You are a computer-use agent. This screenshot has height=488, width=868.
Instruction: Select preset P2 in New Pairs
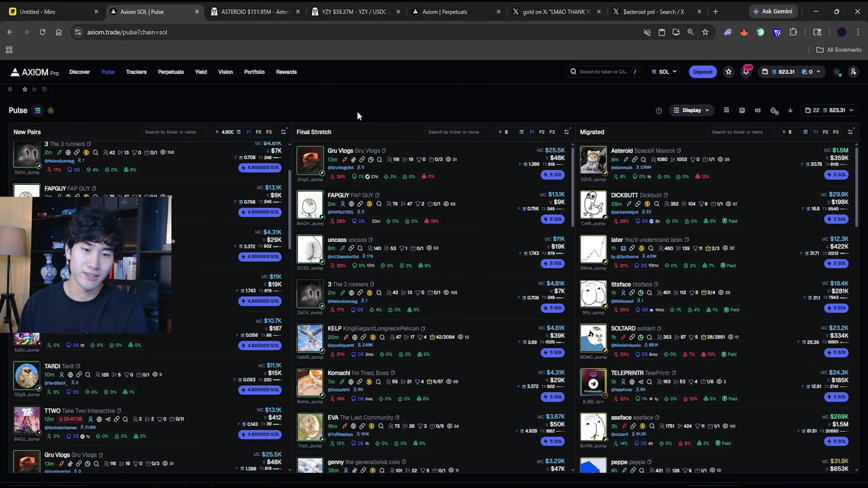click(259, 132)
